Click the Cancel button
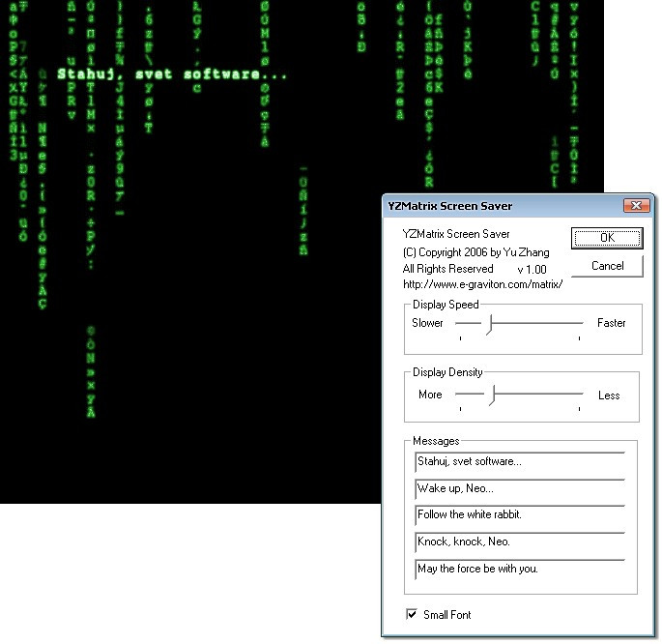Screen dimensions: 662x644 pos(607,266)
